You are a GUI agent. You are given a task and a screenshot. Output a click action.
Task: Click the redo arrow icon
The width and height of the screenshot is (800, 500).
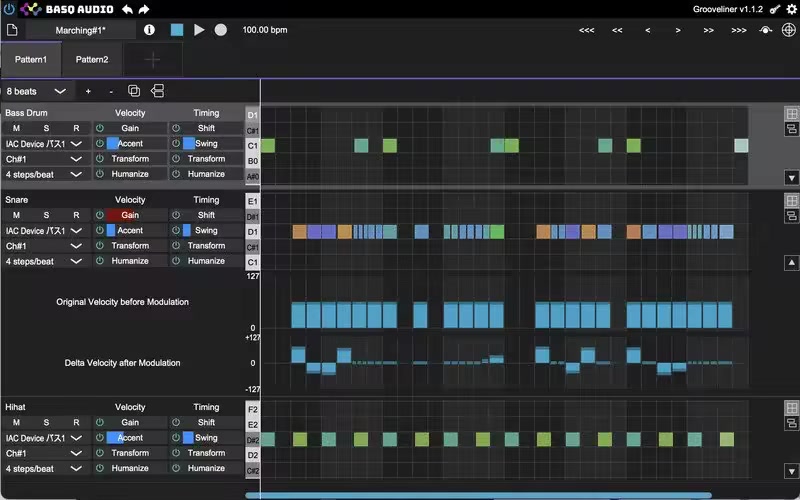144,9
